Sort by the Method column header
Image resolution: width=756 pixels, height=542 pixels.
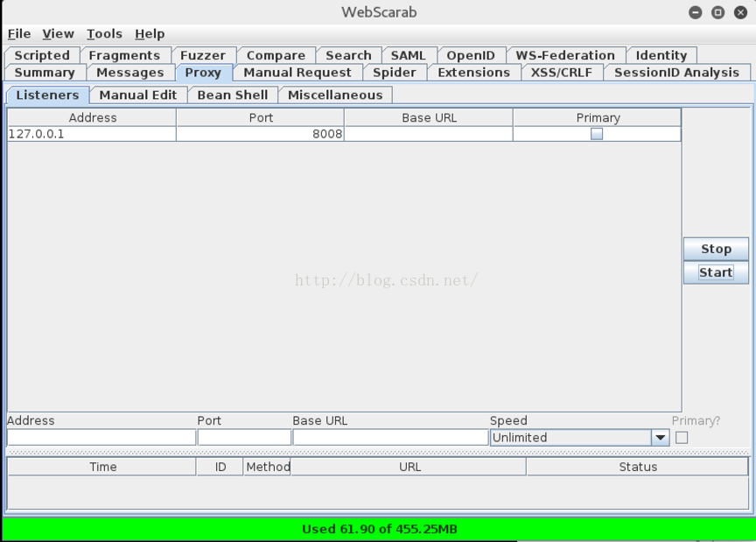tap(268, 467)
